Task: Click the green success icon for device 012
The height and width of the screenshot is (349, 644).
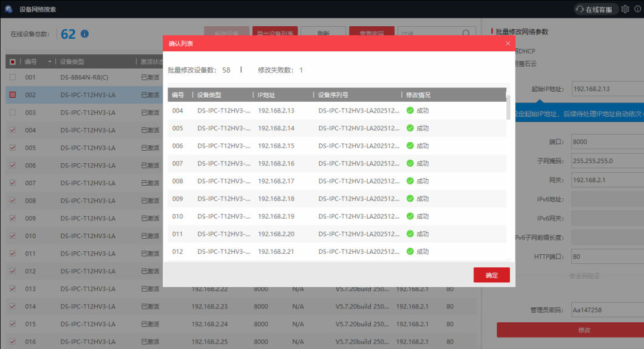Action: tap(410, 251)
